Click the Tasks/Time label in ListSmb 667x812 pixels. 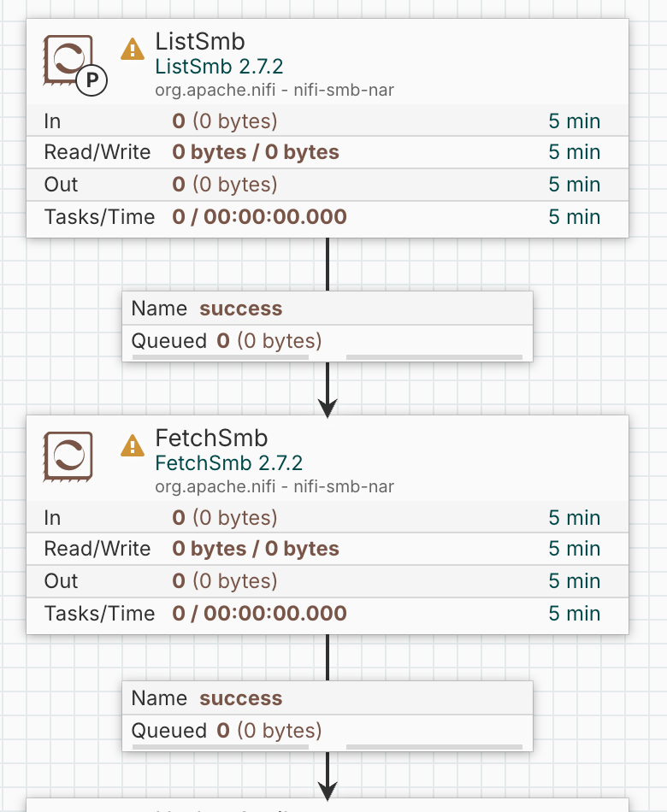point(99,217)
